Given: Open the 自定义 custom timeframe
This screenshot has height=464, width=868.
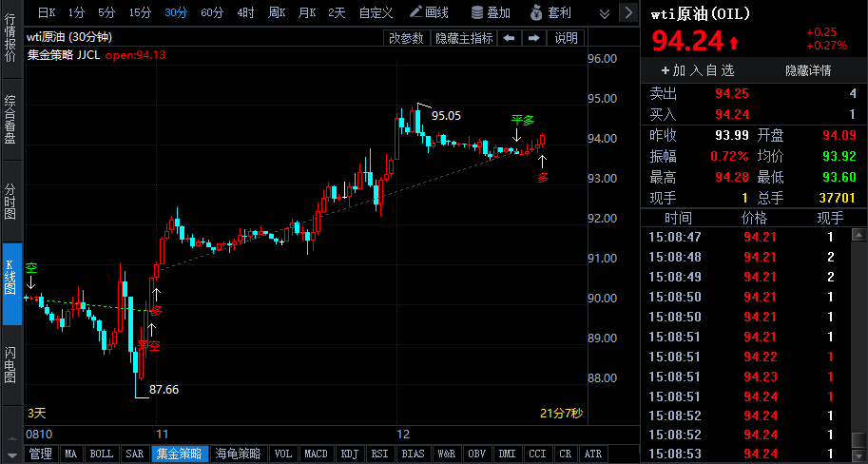Looking at the screenshot, I should tap(376, 12).
